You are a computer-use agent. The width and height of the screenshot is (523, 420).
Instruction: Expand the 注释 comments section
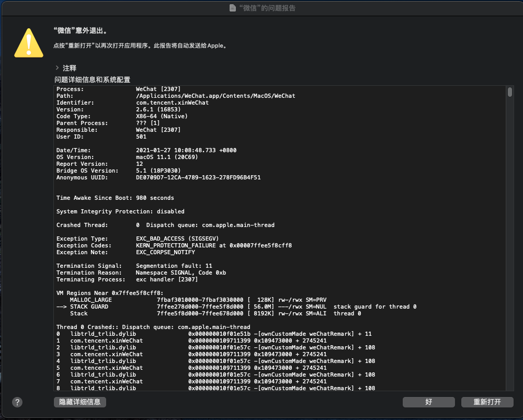click(x=58, y=68)
